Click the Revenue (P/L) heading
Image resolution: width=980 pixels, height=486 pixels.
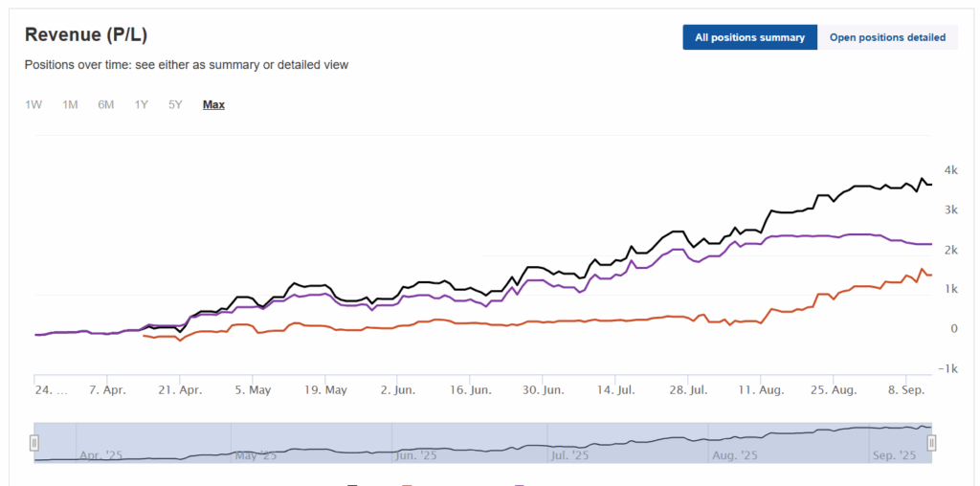point(86,35)
